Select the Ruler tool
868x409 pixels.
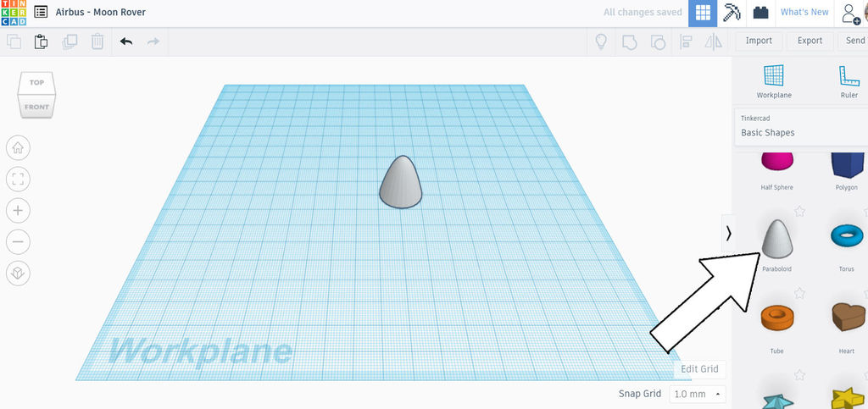tap(849, 81)
